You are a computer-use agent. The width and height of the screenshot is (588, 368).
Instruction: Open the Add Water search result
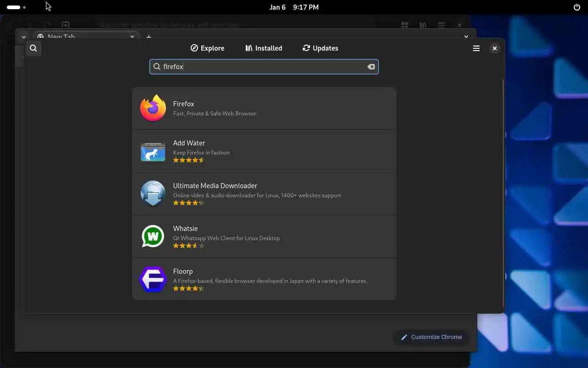pyautogui.click(x=264, y=151)
